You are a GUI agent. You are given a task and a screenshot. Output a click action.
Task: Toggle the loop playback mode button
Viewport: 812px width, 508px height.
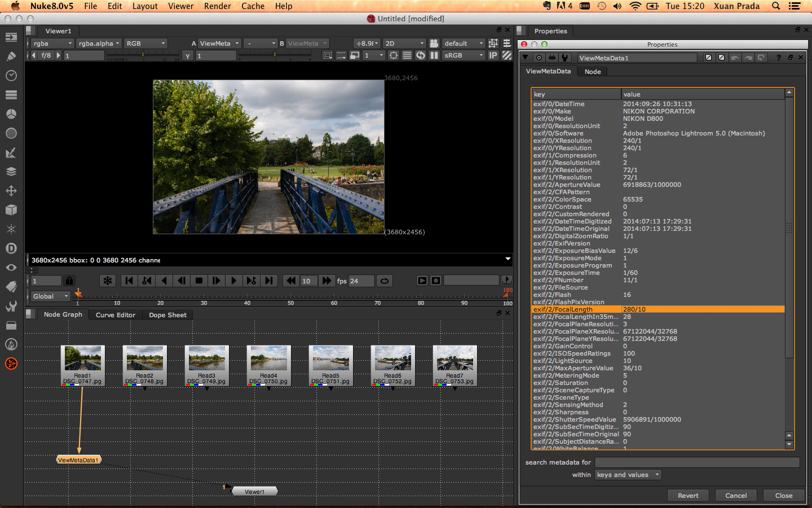point(385,281)
